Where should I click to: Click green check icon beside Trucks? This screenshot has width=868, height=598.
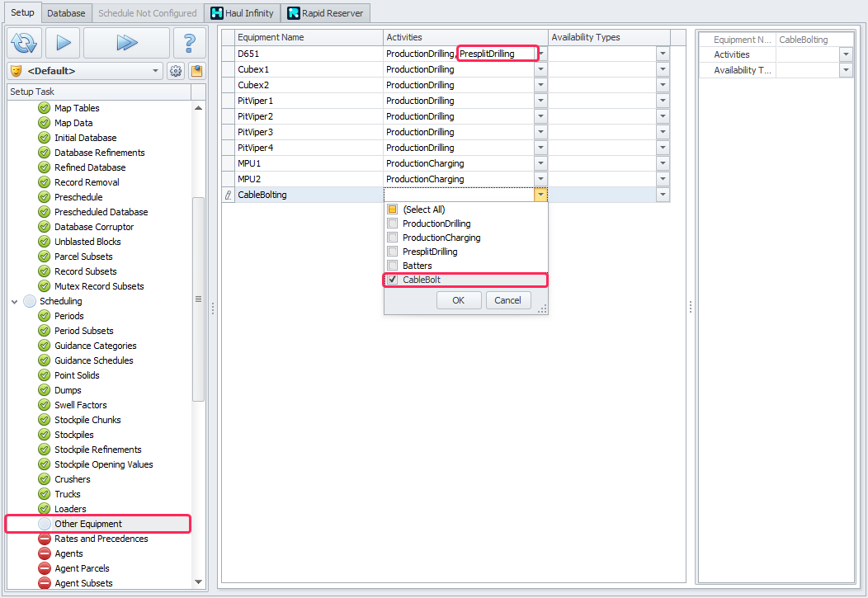[45, 494]
